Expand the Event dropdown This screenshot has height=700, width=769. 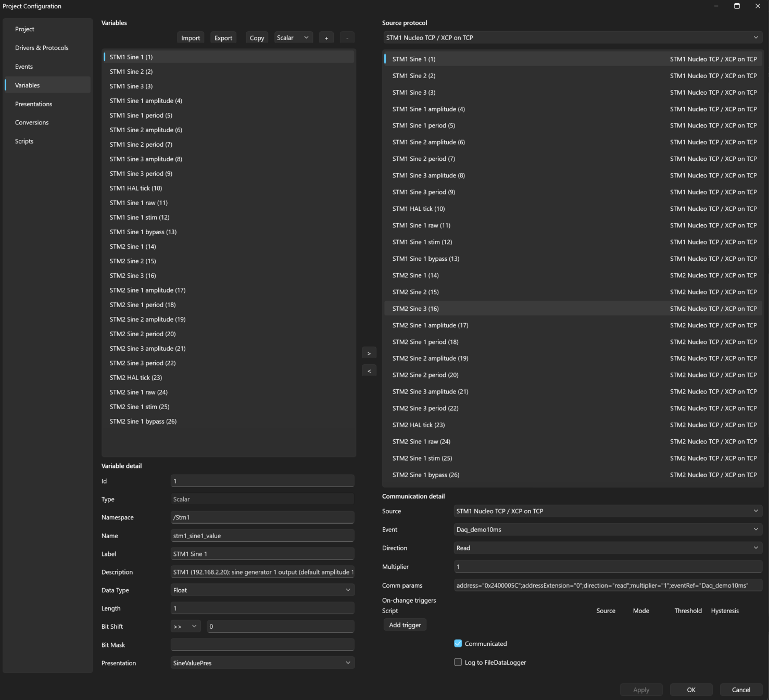click(x=608, y=530)
